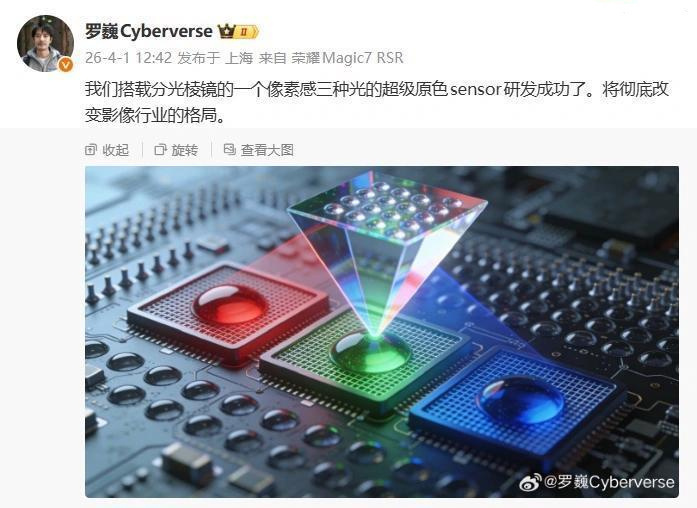Click the red sensor chip in image
The width and height of the screenshot is (697, 508).
(228, 311)
